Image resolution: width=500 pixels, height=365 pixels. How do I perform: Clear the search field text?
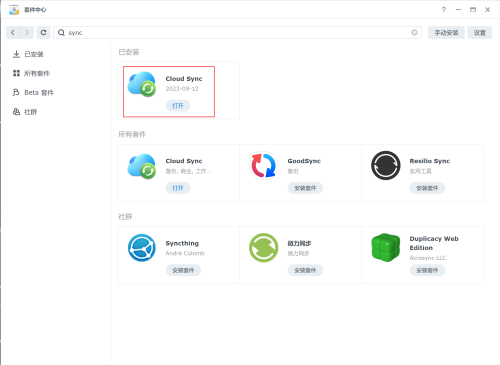point(414,33)
